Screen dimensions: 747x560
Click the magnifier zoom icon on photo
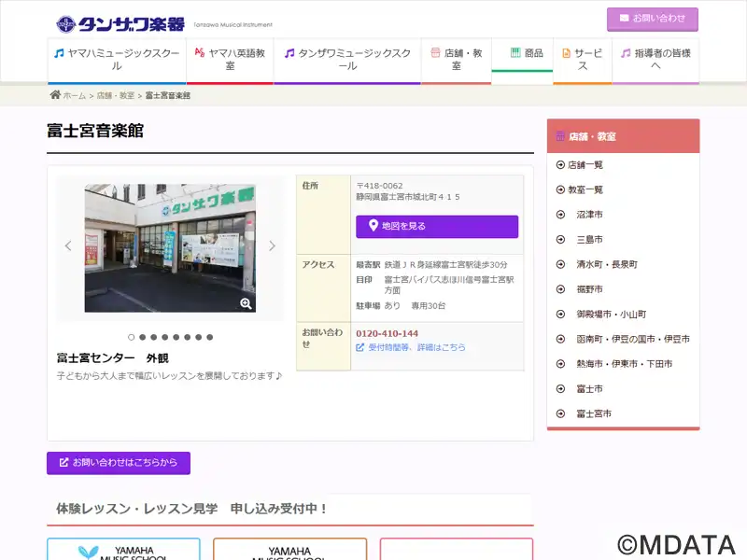tap(246, 303)
